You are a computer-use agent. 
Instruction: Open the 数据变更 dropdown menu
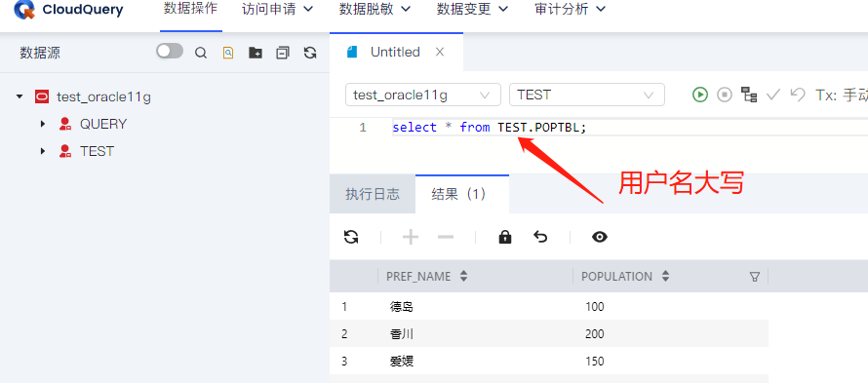tap(473, 10)
